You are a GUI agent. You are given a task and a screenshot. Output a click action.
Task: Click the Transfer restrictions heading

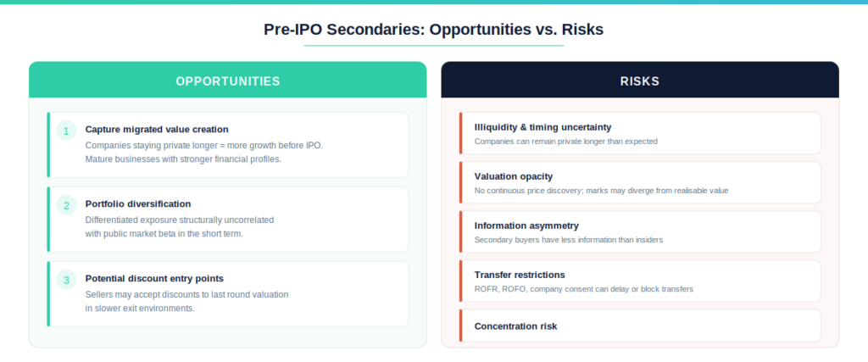(x=520, y=275)
